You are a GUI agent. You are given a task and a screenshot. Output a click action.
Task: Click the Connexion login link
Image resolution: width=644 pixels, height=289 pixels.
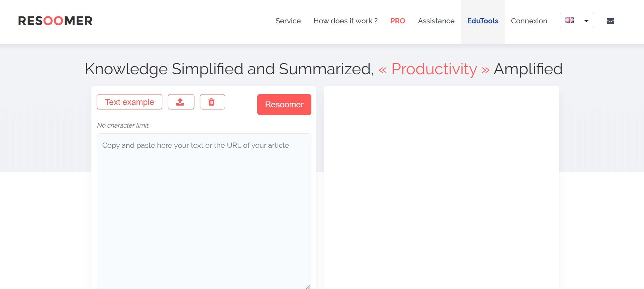point(529,21)
